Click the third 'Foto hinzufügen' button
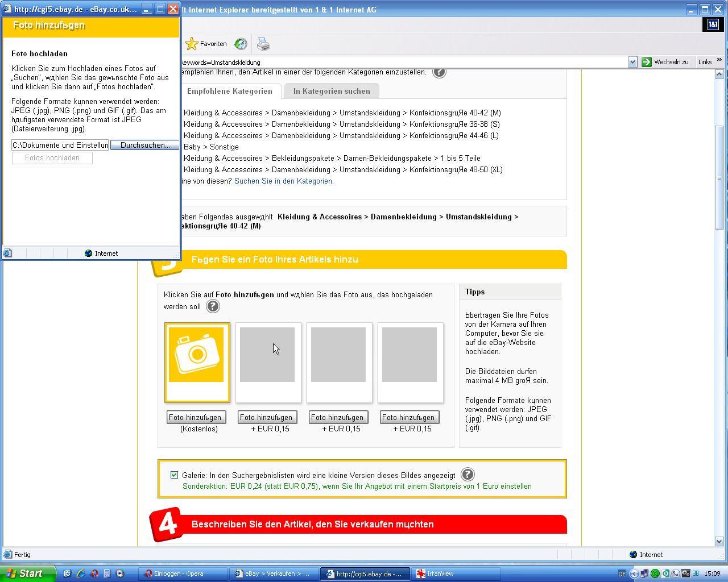728x582 pixels. (337, 417)
